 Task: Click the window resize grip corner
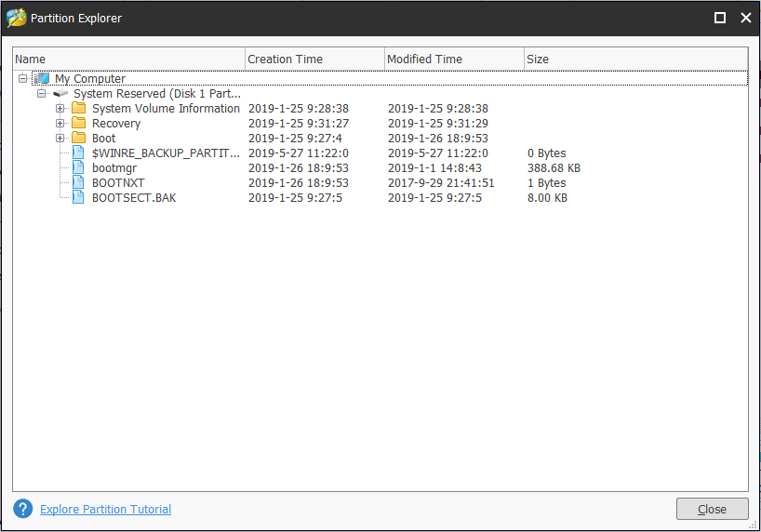pos(754,525)
